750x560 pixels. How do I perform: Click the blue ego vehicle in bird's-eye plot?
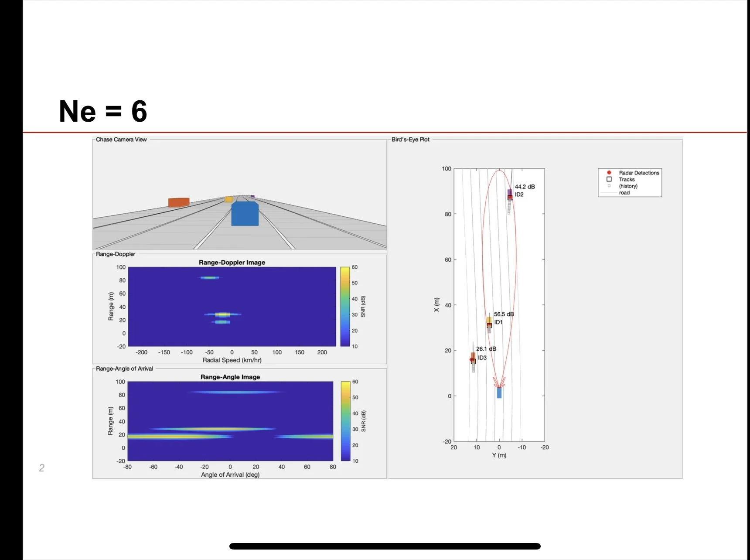click(499, 393)
